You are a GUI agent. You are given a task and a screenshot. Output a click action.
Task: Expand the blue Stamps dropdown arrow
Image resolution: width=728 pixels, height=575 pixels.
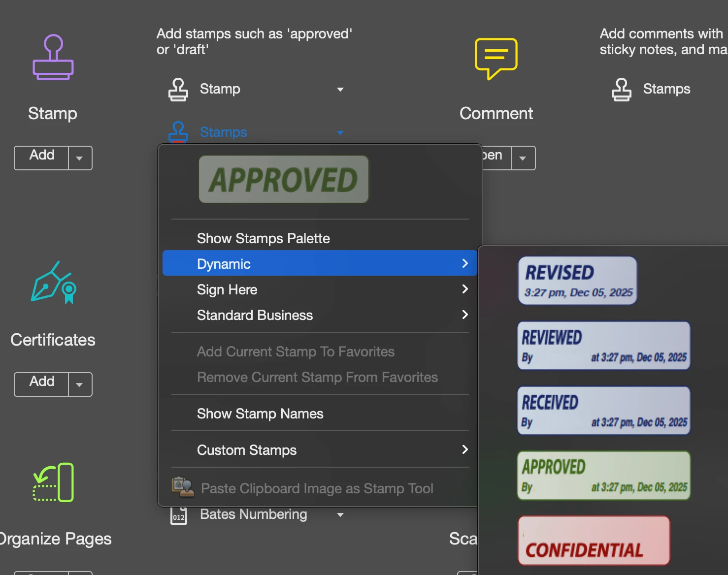click(x=340, y=132)
